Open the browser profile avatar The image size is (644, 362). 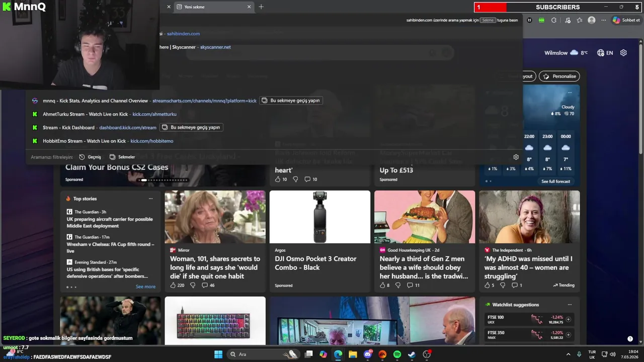[592, 20]
